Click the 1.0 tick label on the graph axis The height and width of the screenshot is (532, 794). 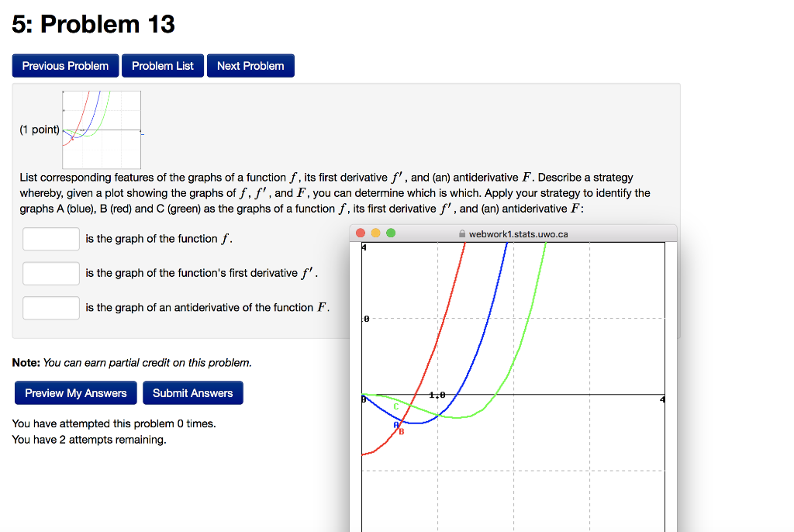[437, 395]
